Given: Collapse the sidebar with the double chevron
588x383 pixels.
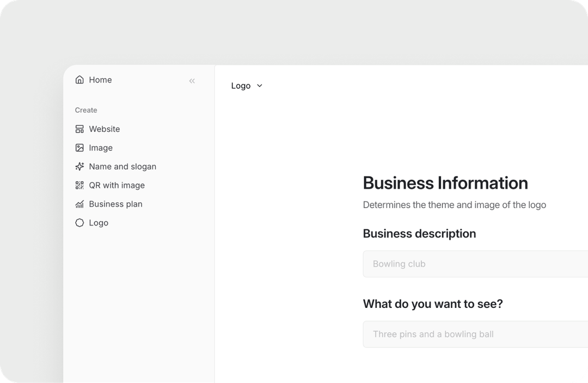Looking at the screenshot, I should (192, 81).
